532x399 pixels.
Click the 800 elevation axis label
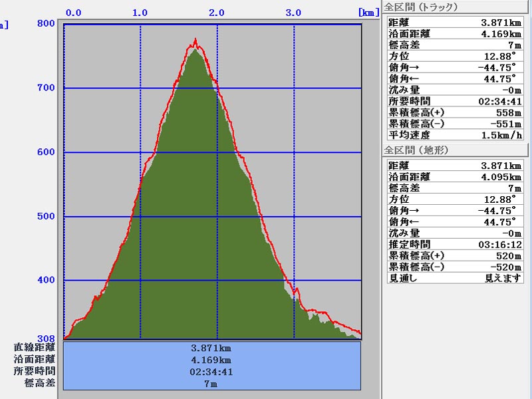[46, 23]
